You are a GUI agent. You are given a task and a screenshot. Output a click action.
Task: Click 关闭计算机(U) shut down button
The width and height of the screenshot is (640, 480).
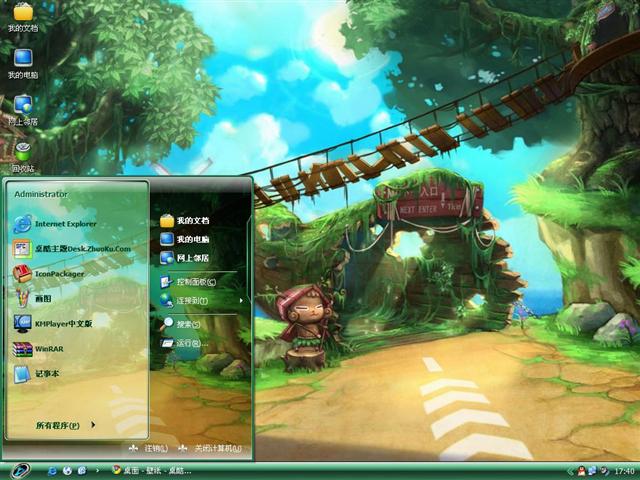(210, 449)
